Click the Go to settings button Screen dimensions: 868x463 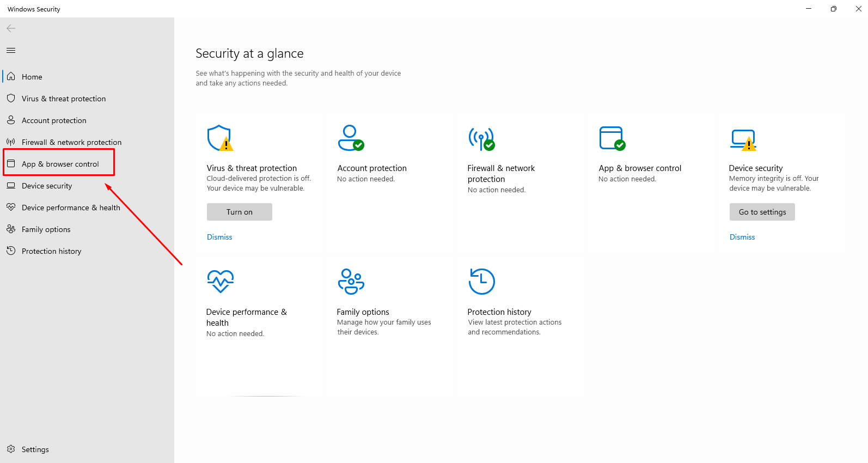tap(762, 212)
